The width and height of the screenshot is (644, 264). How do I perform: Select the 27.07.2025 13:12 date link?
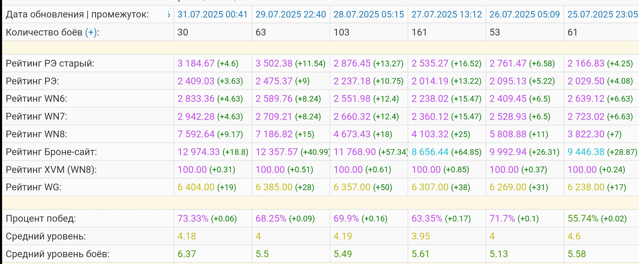coord(447,14)
